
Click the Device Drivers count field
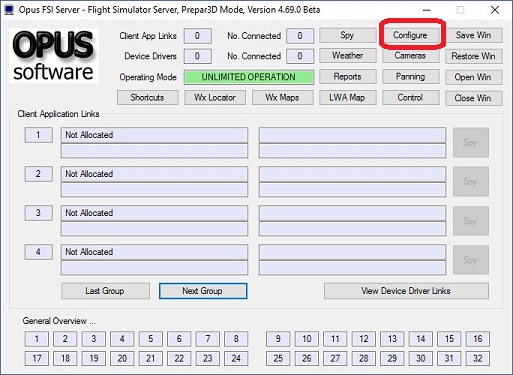[197, 56]
